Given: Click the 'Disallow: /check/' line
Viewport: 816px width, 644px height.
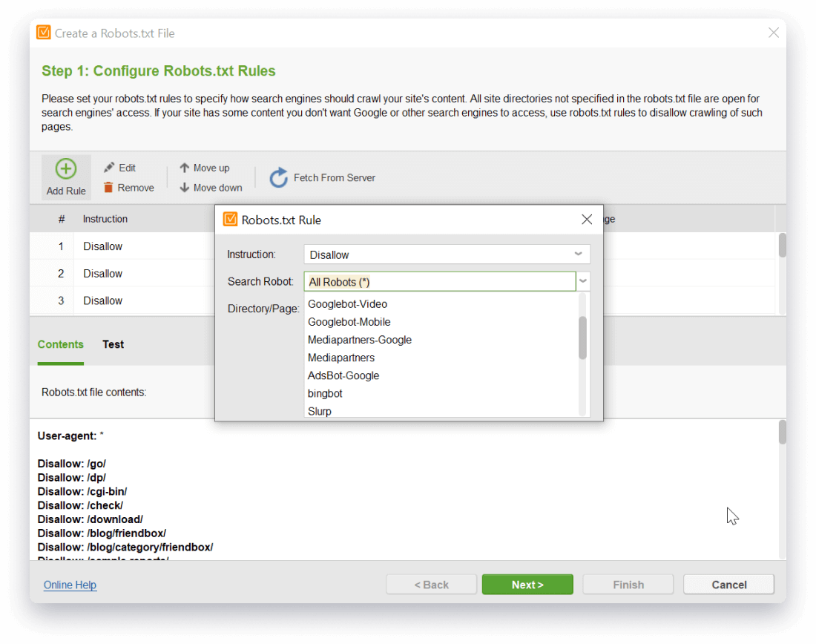Looking at the screenshot, I should point(80,505).
